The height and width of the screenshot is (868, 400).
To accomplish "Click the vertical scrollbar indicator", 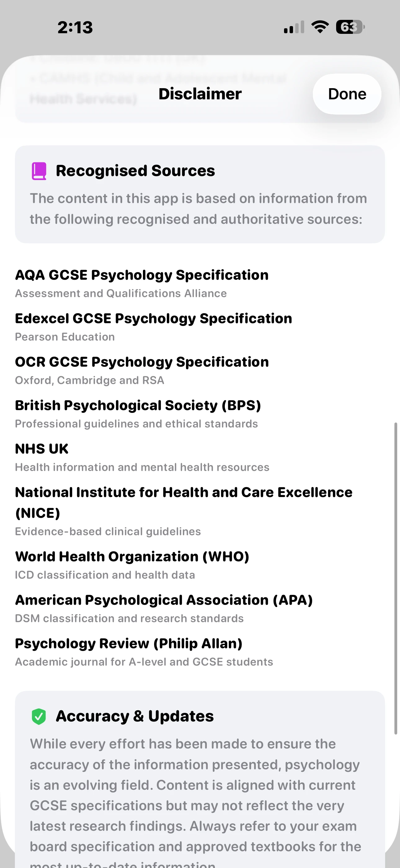I will pyautogui.click(x=396, y=578).
